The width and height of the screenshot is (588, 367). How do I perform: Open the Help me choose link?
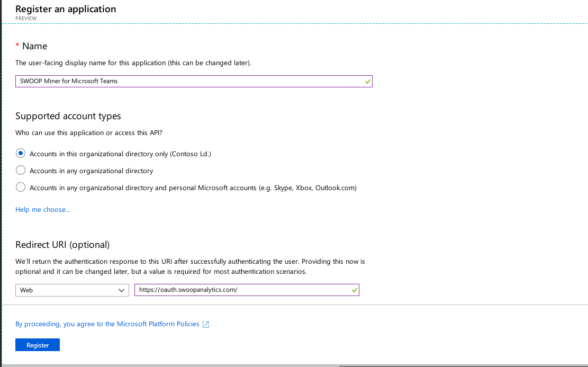click(x=43, y=209)
